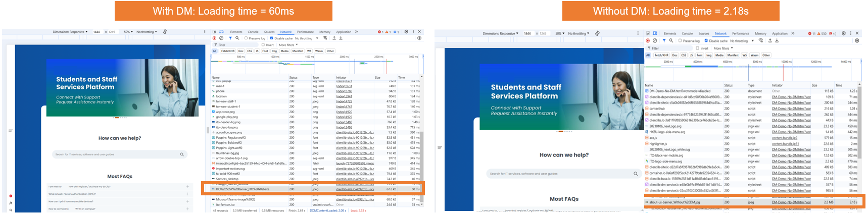This screenshot has width=868, height=214.
Task: Open No throttling dropdown in right Network toolbar
Action: 741,41
